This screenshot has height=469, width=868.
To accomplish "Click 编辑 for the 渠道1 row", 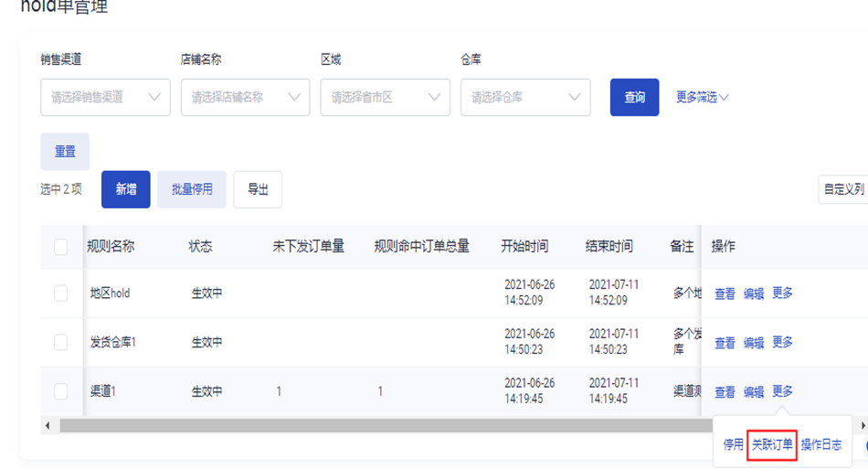I will 754,392.
